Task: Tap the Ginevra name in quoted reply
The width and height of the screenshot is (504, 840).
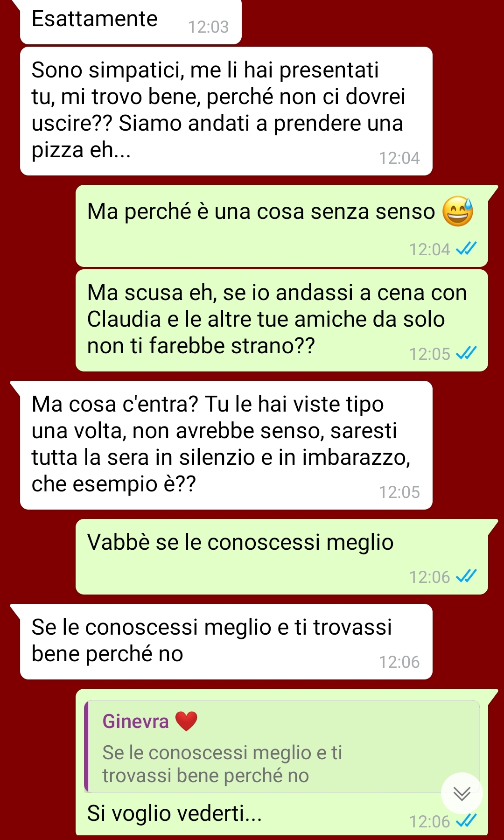Action: [135, 721]
